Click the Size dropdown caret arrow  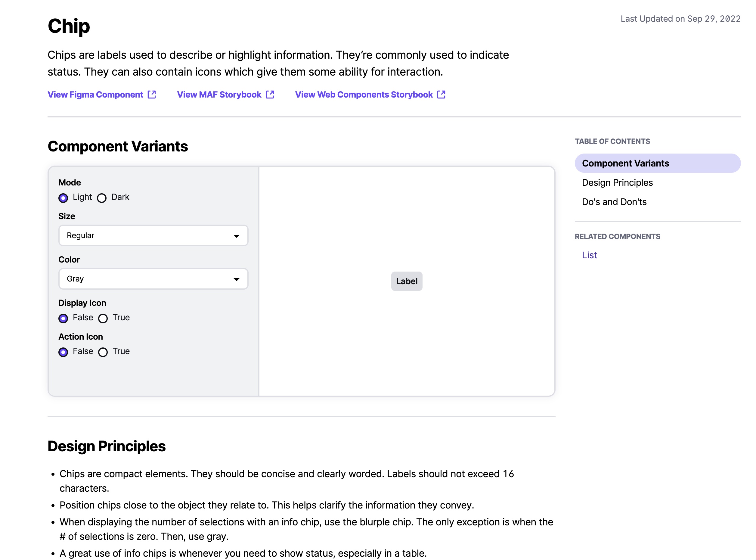[x=236, y=236]
